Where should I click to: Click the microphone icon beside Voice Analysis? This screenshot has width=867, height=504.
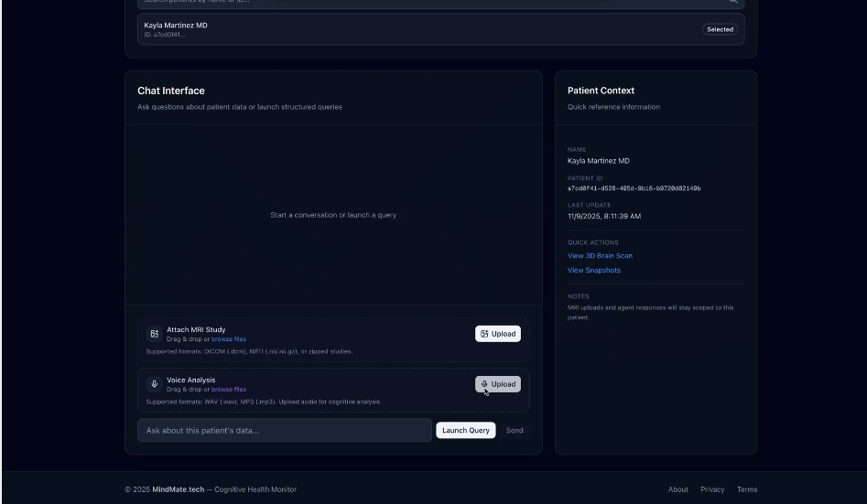point(155,384)
